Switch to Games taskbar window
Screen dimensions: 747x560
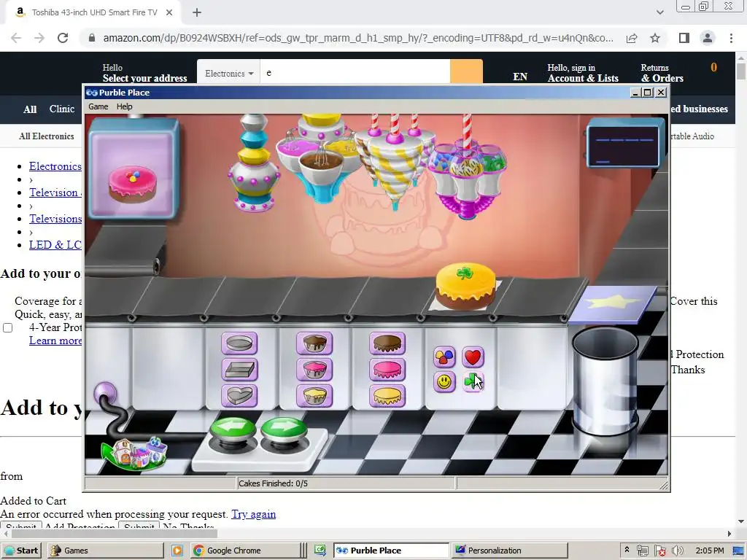pyautogui.click(x=105, y=551)
